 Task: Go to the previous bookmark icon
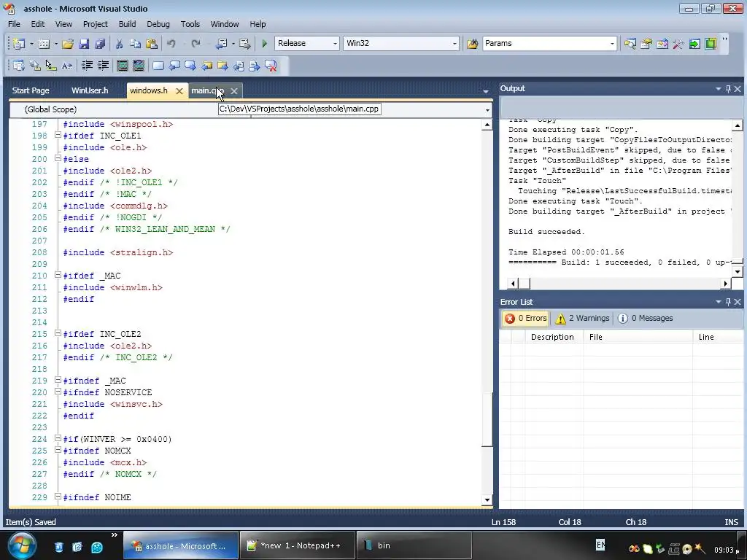pos(174,66)
